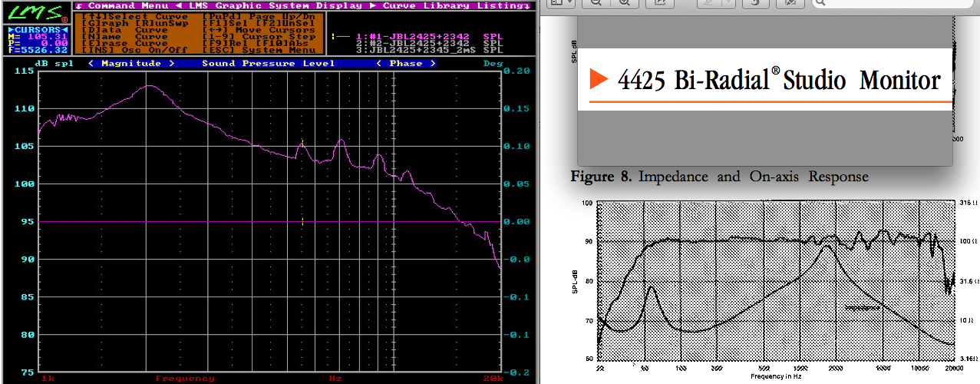Choose the [D]ata Curve command
The width and height of the screenshot is (980, 384).
(x=125, y=29)
